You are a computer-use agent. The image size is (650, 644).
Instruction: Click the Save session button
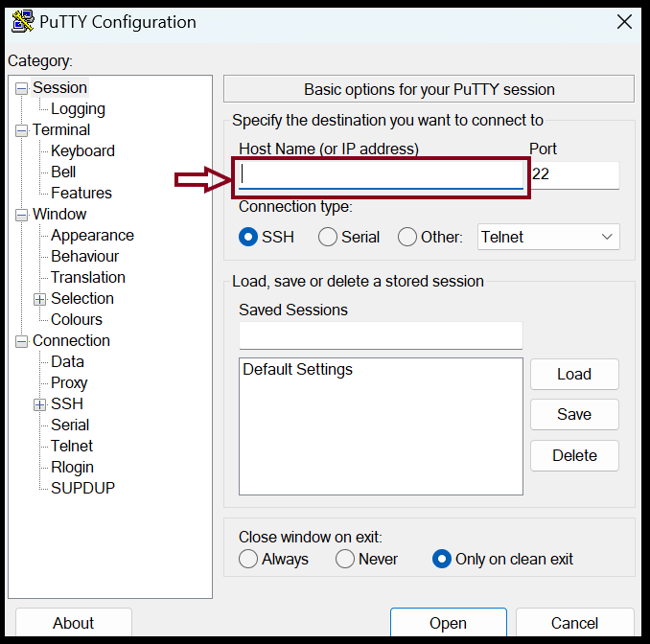(574, 414)
